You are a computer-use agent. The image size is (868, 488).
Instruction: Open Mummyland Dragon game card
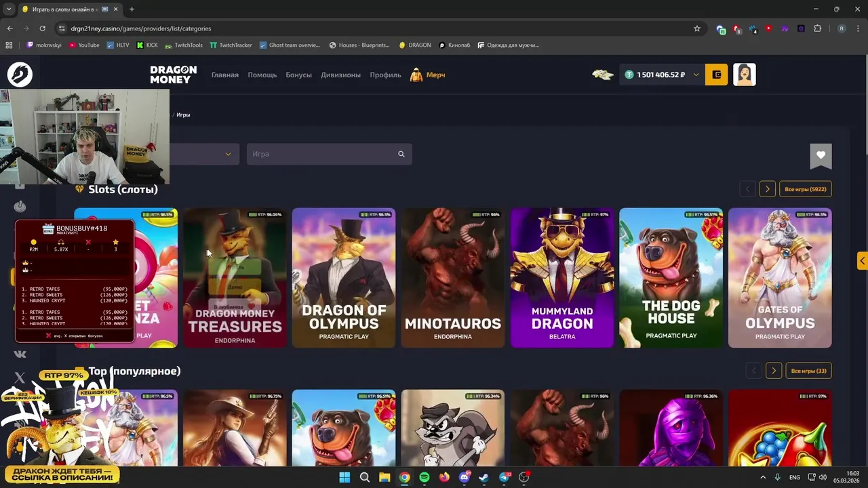click(562, 278)
